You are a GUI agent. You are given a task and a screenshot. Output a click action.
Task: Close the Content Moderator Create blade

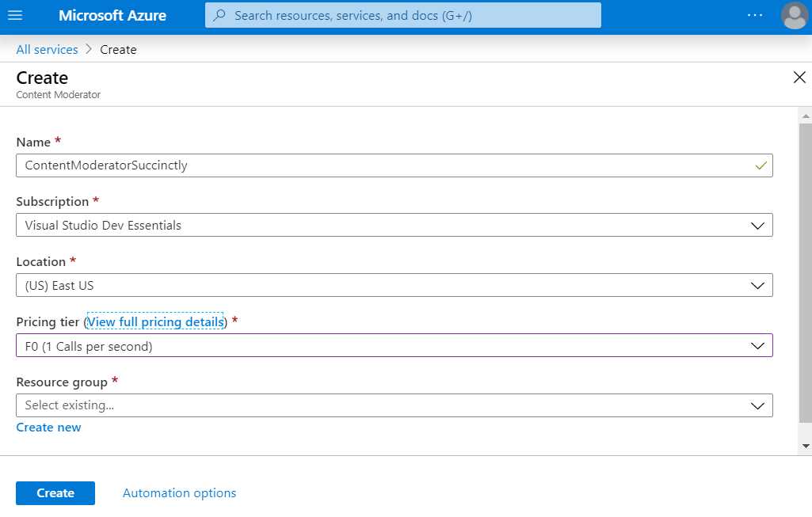799,77
